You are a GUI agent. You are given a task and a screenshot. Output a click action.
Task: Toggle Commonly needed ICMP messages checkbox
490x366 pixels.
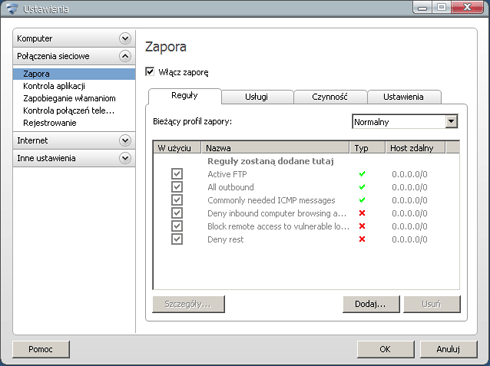177,200
